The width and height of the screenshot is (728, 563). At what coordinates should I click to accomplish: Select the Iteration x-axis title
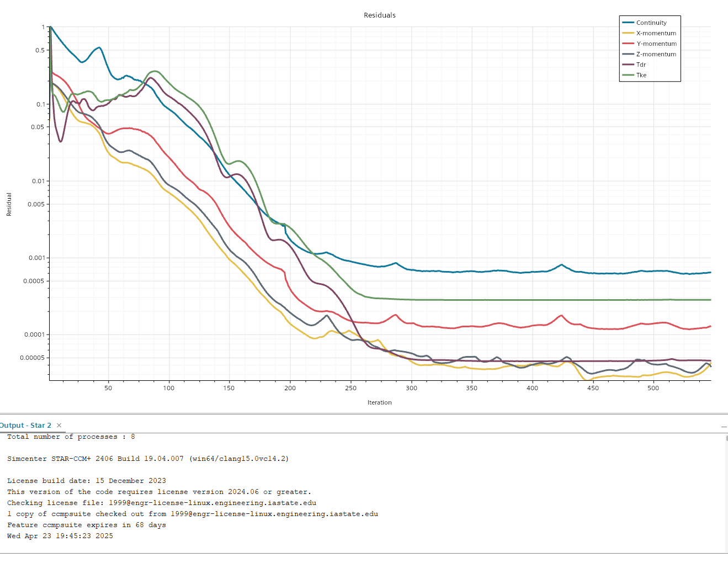pos(380,402)
